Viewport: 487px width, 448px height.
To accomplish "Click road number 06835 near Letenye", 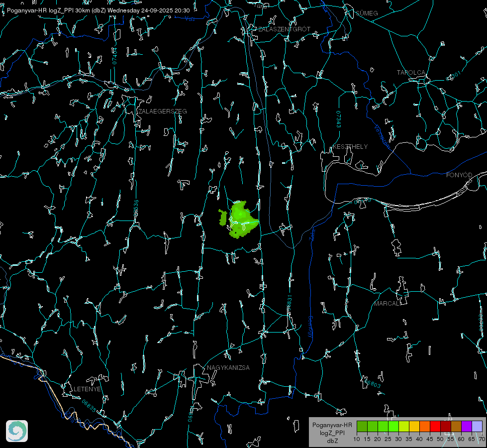I will coord(89,406).
